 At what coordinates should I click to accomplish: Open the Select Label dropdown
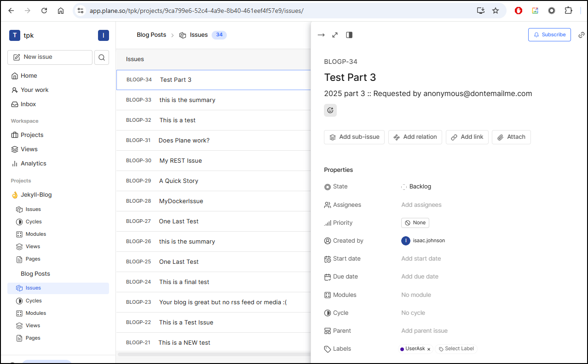[x=456, y=349]
